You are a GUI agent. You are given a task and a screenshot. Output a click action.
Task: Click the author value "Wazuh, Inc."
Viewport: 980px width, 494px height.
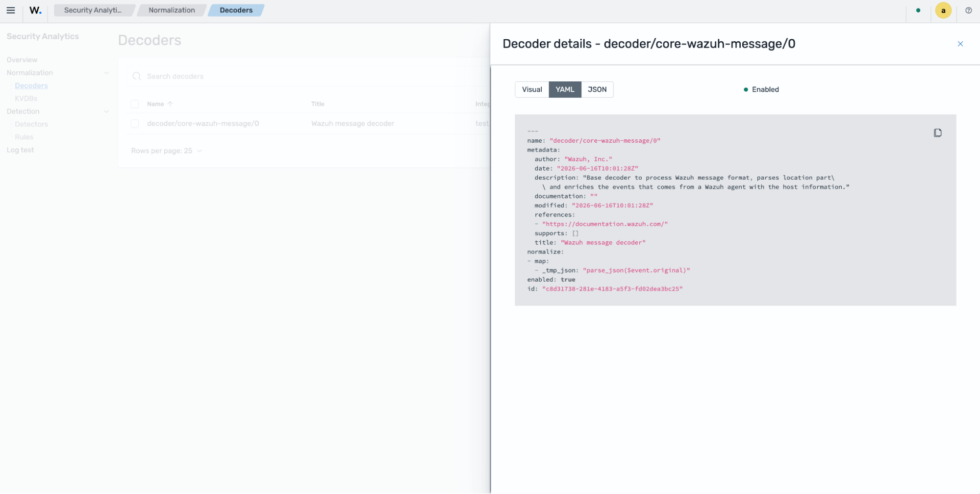tap(588, 159)
